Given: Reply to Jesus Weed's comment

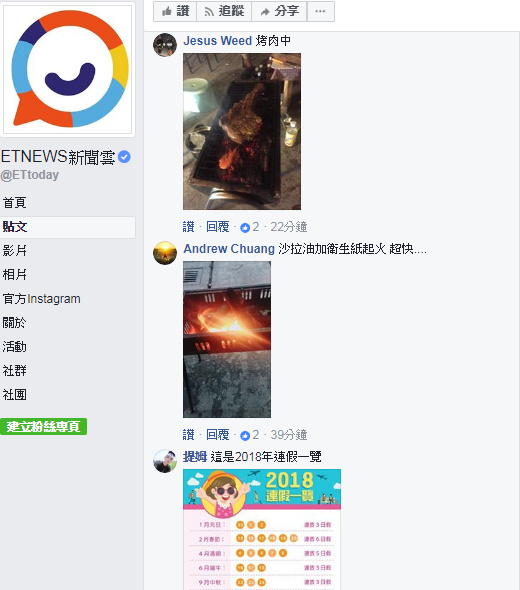Looking at the screenshot, I should 217,227.
